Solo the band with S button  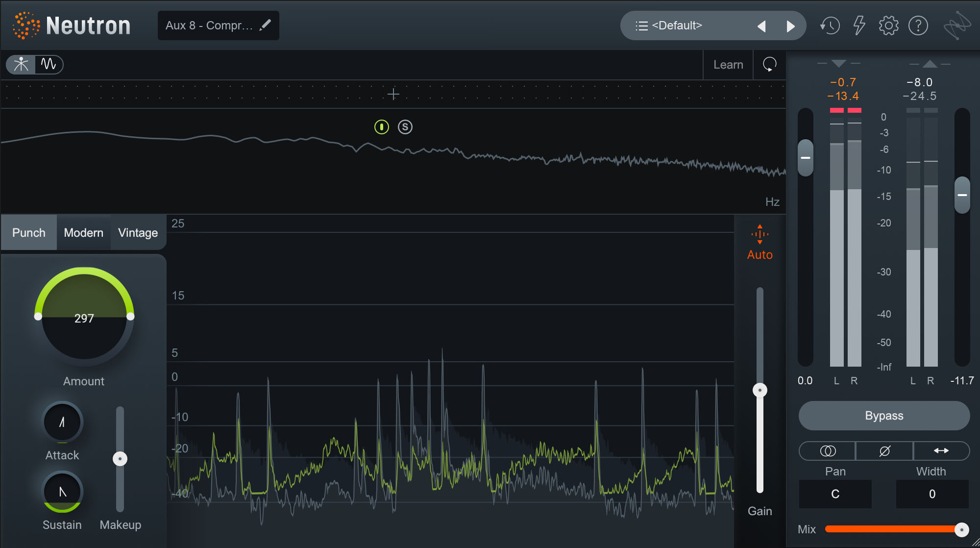pyautogui.click(x=405, y=127)
